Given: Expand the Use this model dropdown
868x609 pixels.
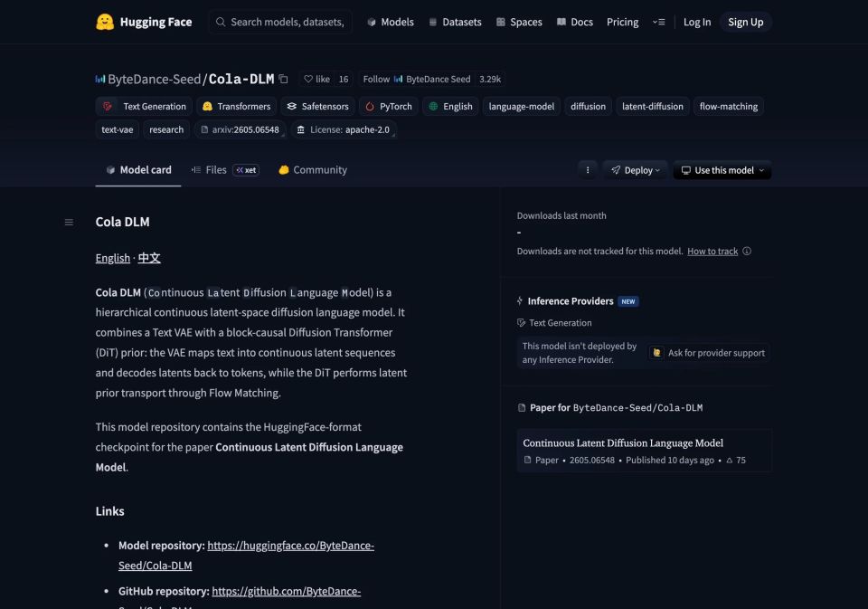Looking at the screenshot, I should (x=722, y=170).
